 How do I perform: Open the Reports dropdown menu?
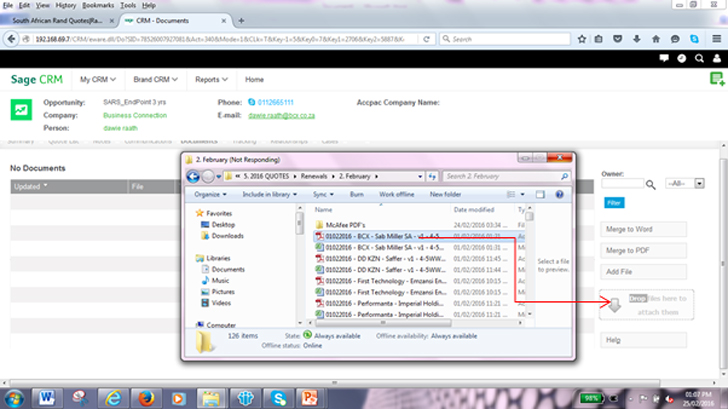[x=211, y=79]
